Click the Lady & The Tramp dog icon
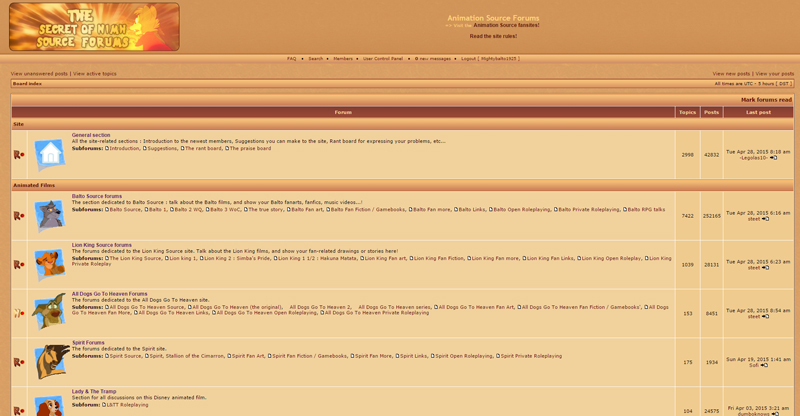Image resolution: width=800 pixels, height=416 pixels. [x=49, y=406]
